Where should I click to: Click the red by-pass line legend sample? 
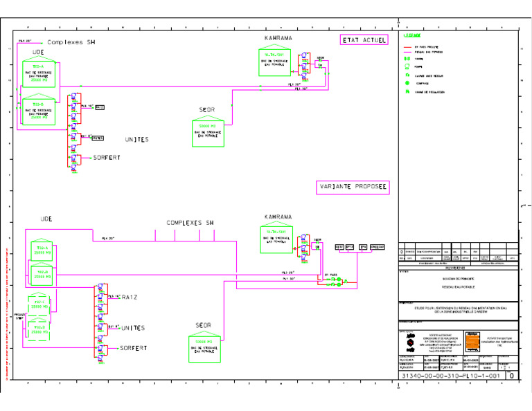[407, 47]
